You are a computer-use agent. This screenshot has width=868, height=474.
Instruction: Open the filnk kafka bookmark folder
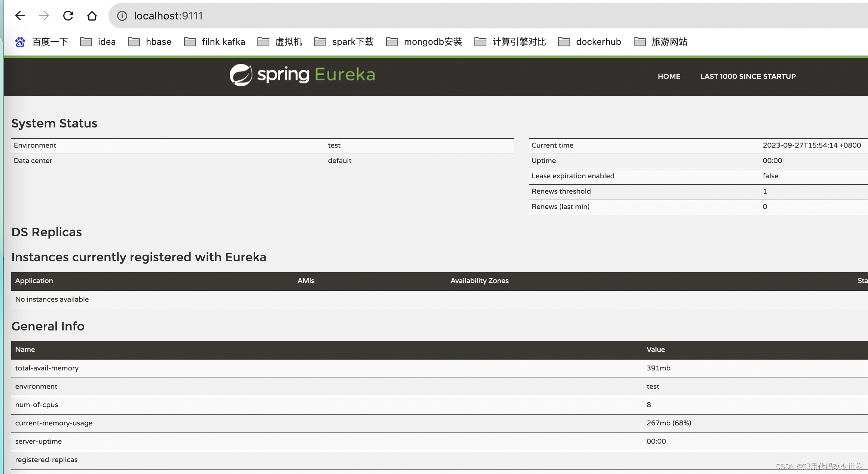[214, 41]
